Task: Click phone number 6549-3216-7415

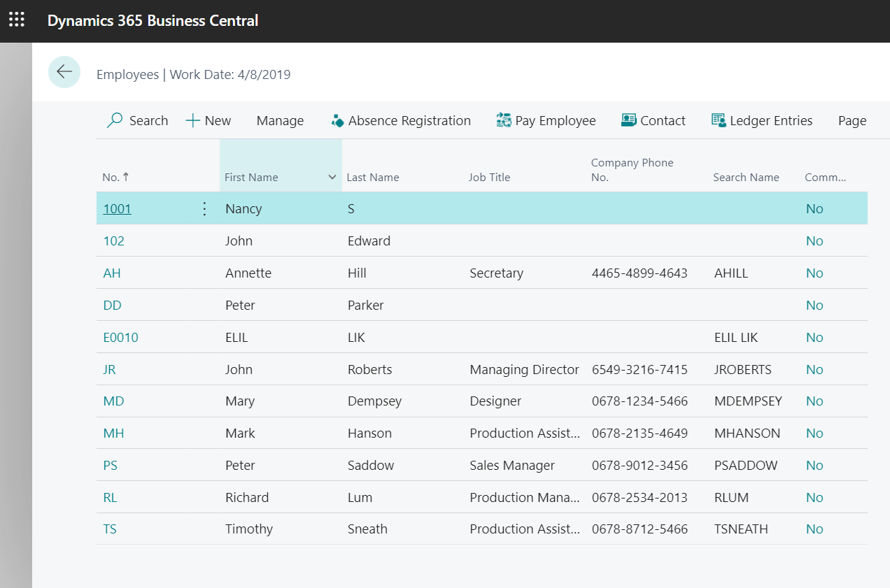Action: pyautogui.click(x=640, y=370)
